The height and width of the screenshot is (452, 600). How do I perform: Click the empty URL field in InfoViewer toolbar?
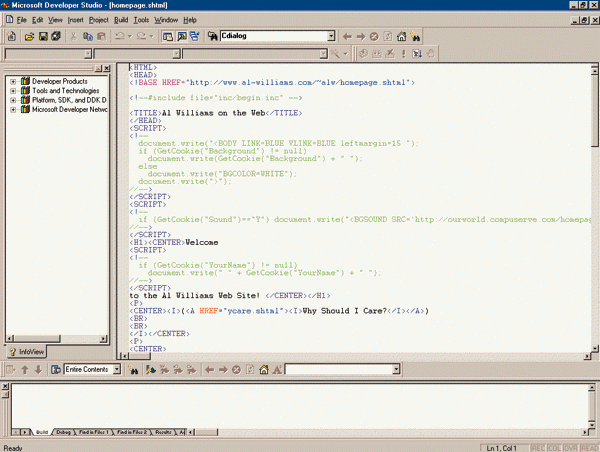pos(338,369)
